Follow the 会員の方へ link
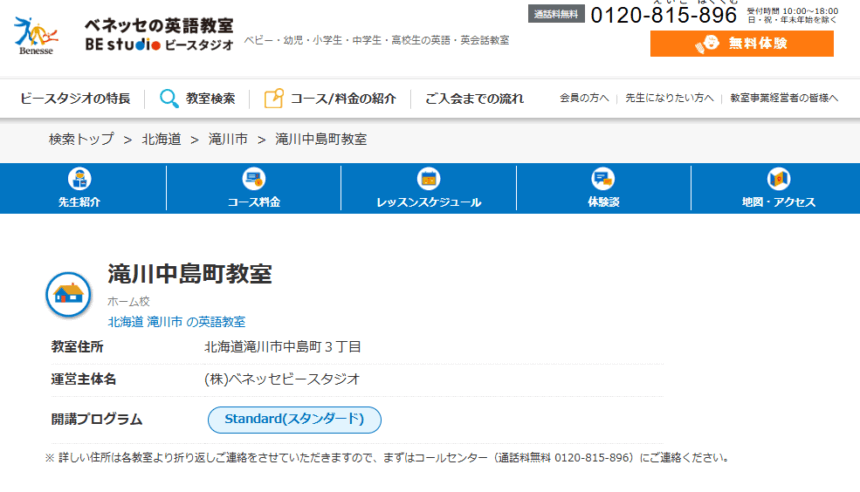Screen dimensions: 860x492 pos(584,98)
